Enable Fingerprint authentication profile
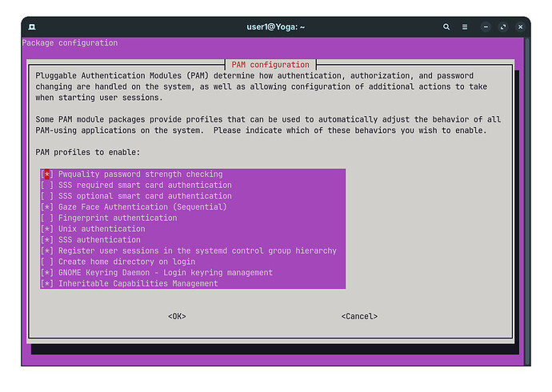Image resolution: width=552 pixels, height=392 pixels. [193, 218]
